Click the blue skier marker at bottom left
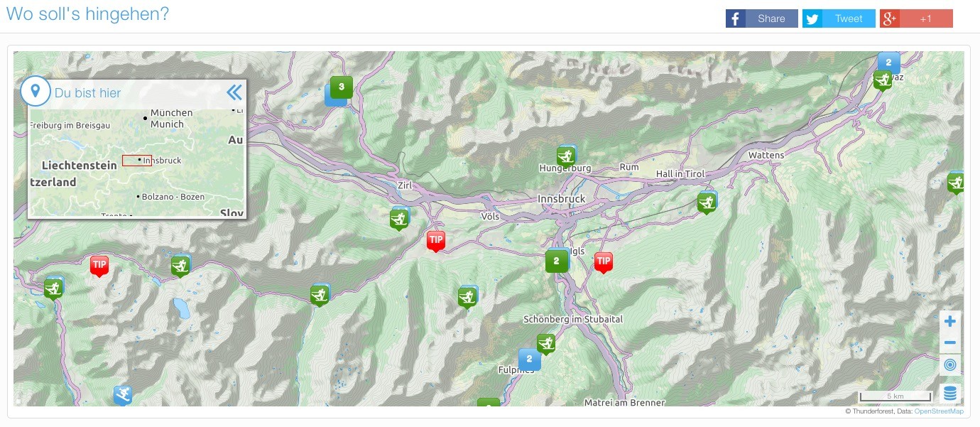 tap(123, 395)
